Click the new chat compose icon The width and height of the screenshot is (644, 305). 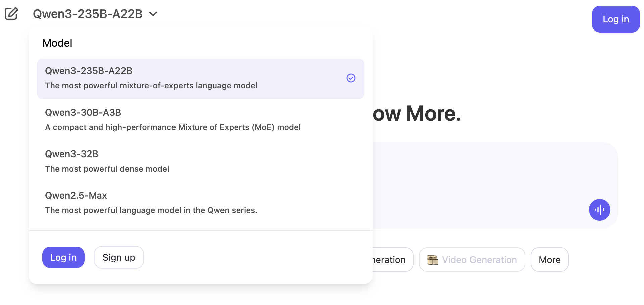click(x=11, y=14)
